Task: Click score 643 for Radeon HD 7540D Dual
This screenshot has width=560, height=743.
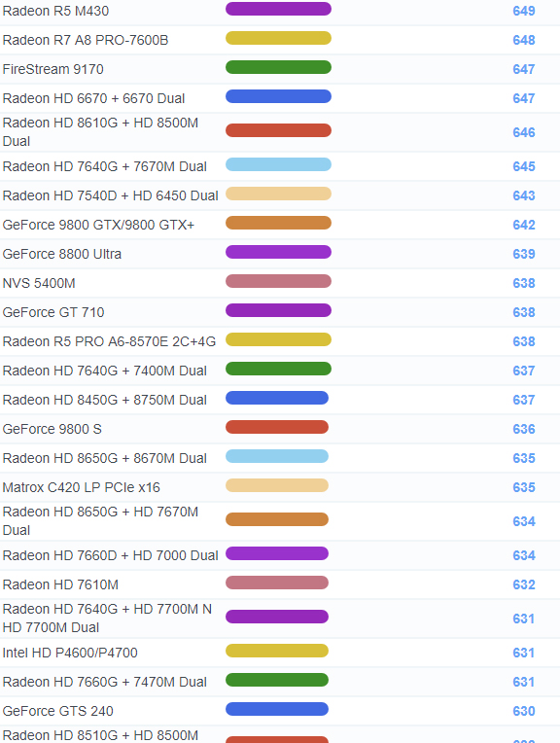Action: pyautogui.click(x=524, y=195)
